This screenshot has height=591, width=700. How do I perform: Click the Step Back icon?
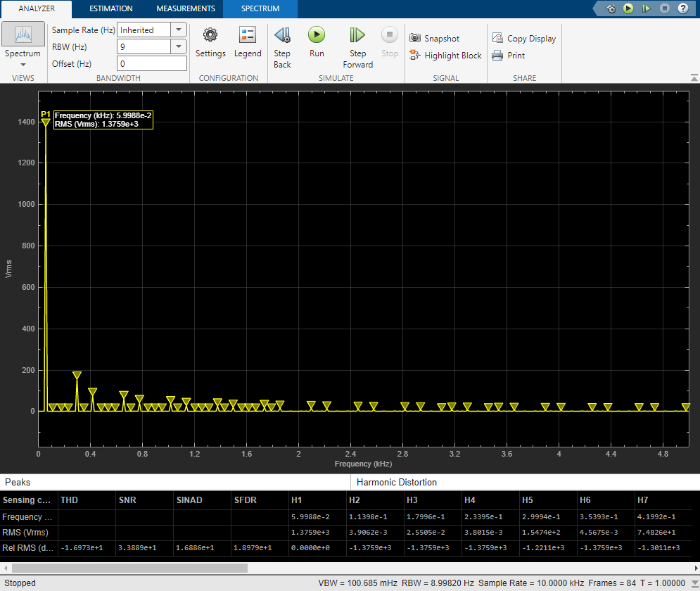(282, 35)
